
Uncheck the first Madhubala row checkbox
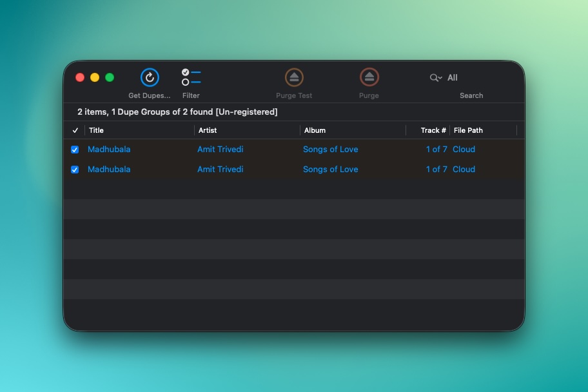point(75,150)
